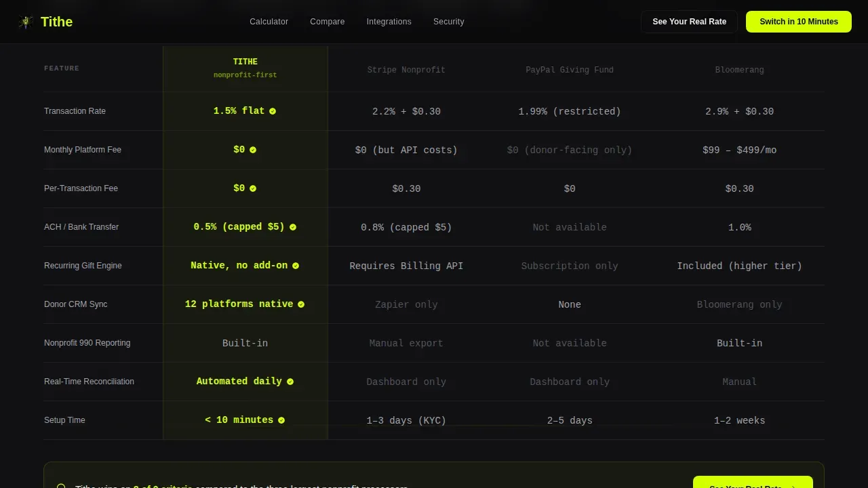Click the $0 (donor-facing only) cell
Viewport: 868px width, 488px height.
pos(570,150)
